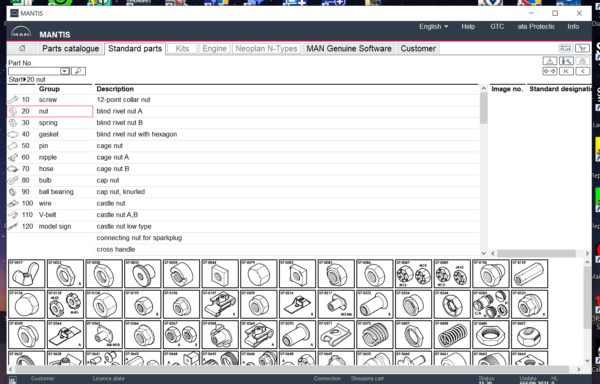Select 'connecting nut for sparkplug' row
Image resolution: width=600 pixels, height=384 pixels.
point(287,238)
